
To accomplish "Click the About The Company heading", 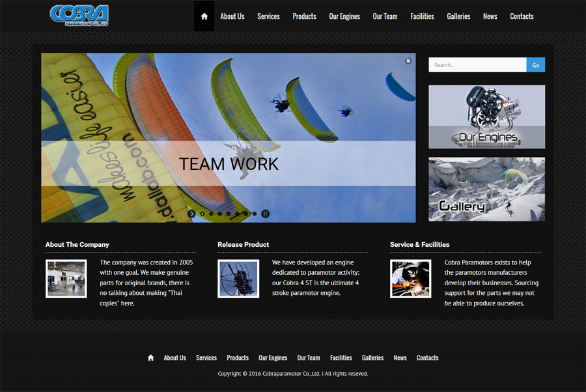I will click(x=77, y=244).
